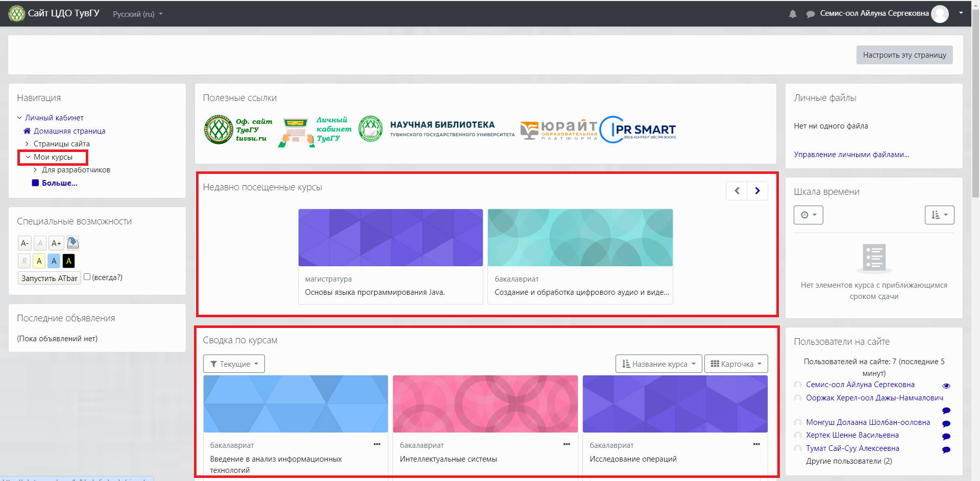This screenshot has height=481, width=980.
Task: Open the Русский (ru) language dropdown
Action: (x=137, y=14)
